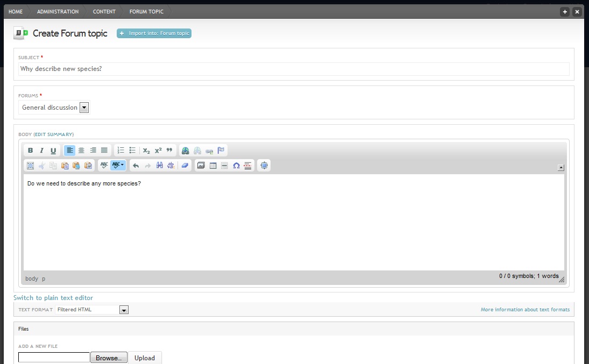The image size is (589, 364).
Task: Go to Home breadcrumb
Action: point(16,12)
